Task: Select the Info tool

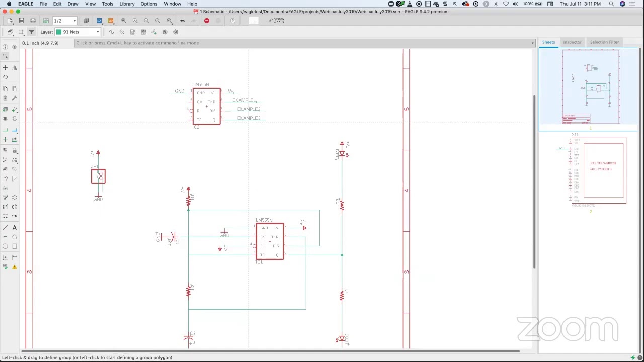Action: (5, 47)
